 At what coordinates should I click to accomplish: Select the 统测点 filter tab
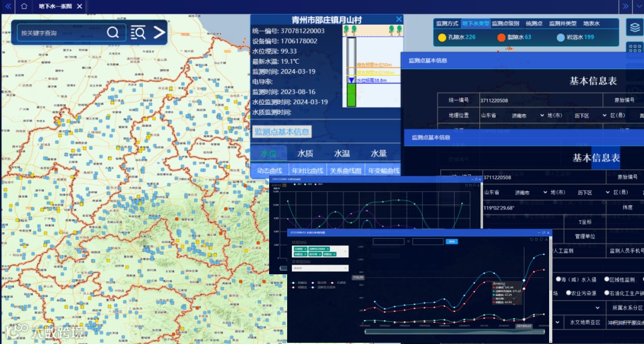coord(534,23)
